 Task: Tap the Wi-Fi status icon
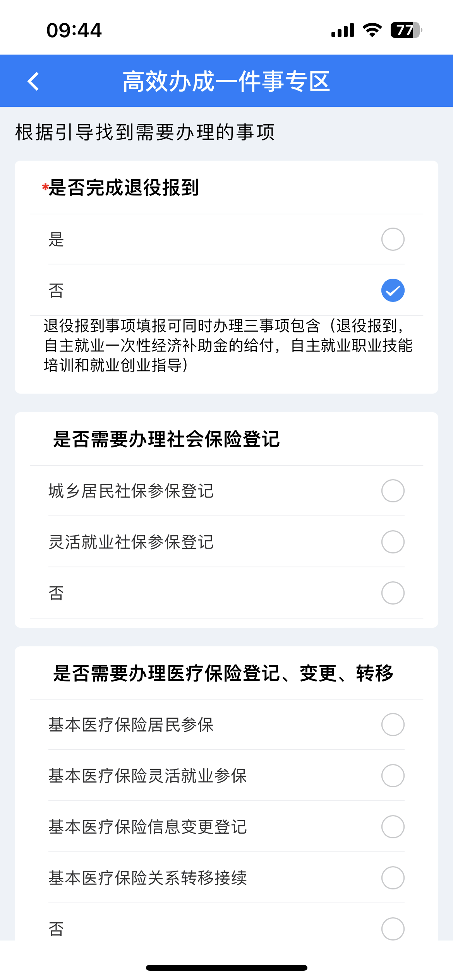(x=372, y=30)
